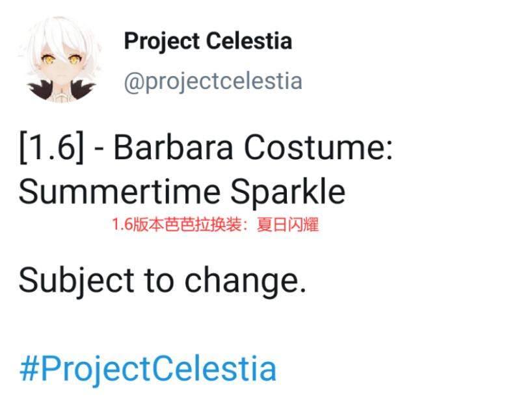Select the word Costume: in tweet
This screenshot has width=532, height=408.
click(318, 147)
